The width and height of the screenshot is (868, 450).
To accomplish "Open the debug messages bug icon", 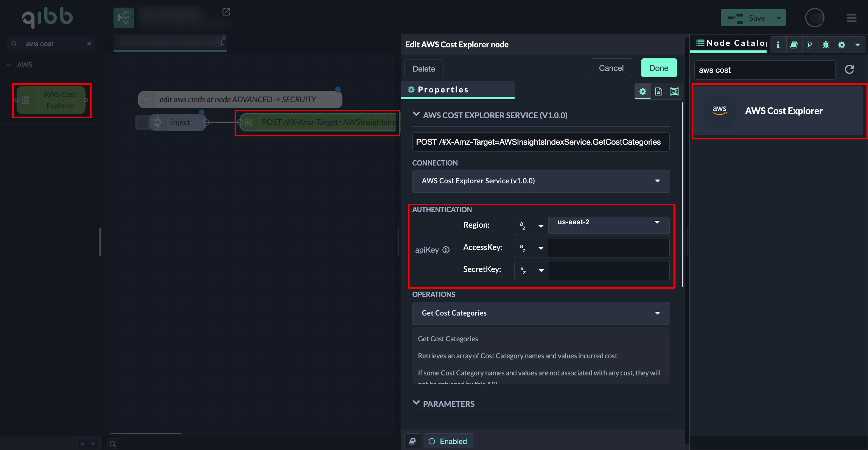I will point(826,45).
